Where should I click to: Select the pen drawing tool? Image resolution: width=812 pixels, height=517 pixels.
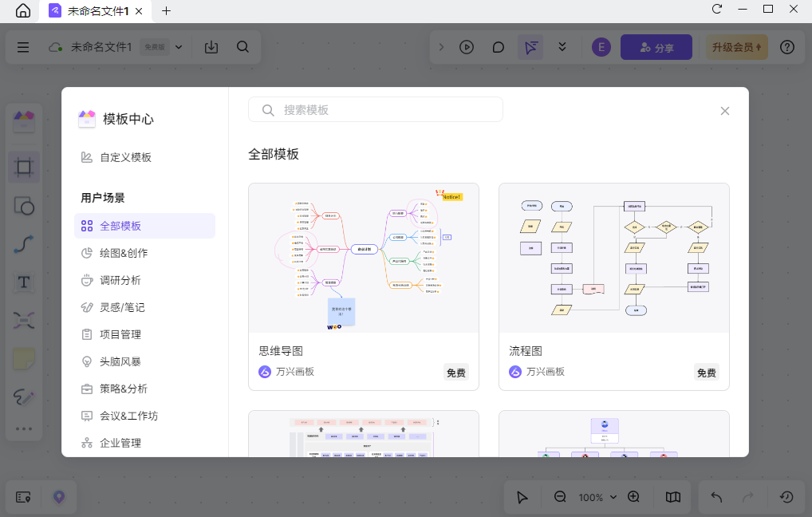pyautogui.click(x=24, y=397)
